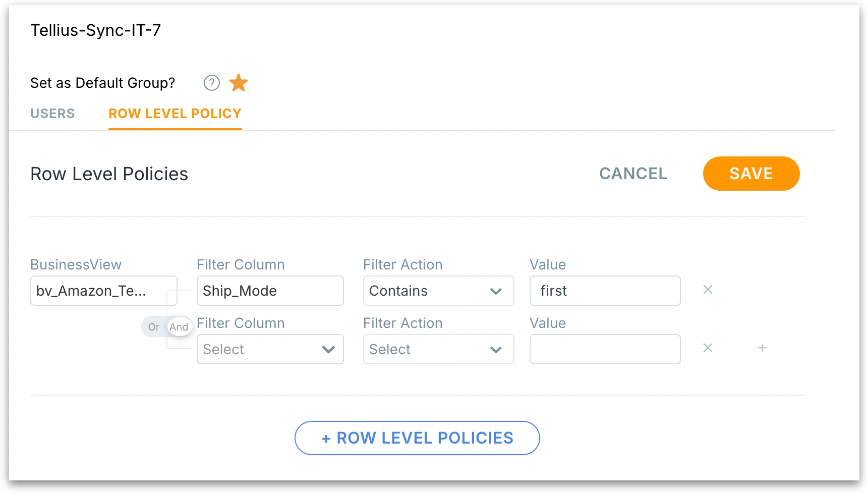
Task: Edit the value field containing first
Action: coord(605,291)
